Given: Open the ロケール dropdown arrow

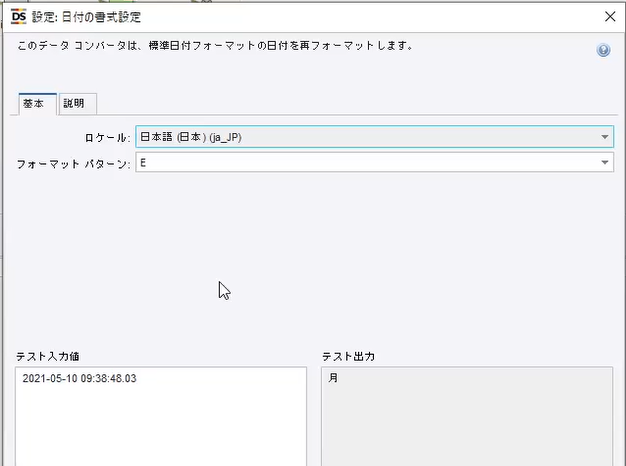Looking at the screenshot, I should 604,137.
